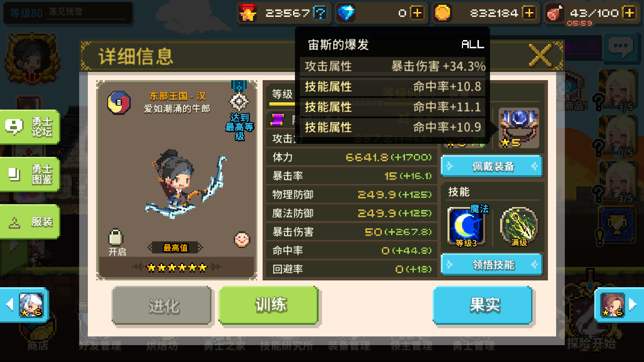This screenshot has width=644, height=362.
Task: Click the green 训练 button
Action: (268, 306)
